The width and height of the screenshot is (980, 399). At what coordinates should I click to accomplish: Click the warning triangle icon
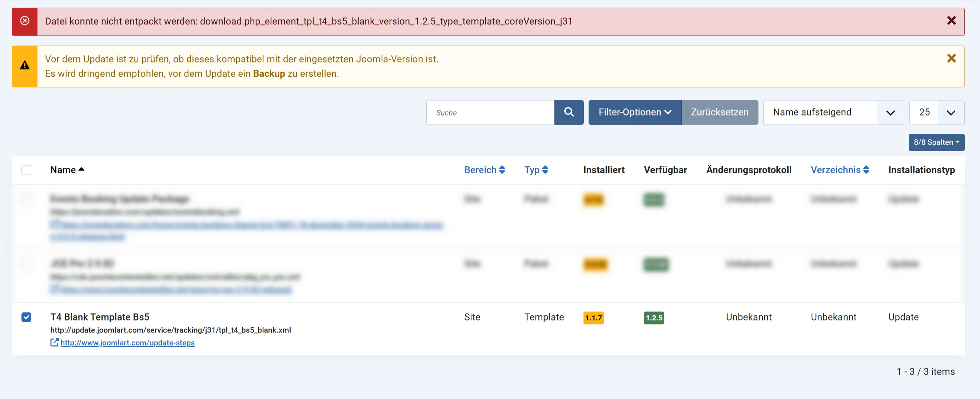coord(25,66)
